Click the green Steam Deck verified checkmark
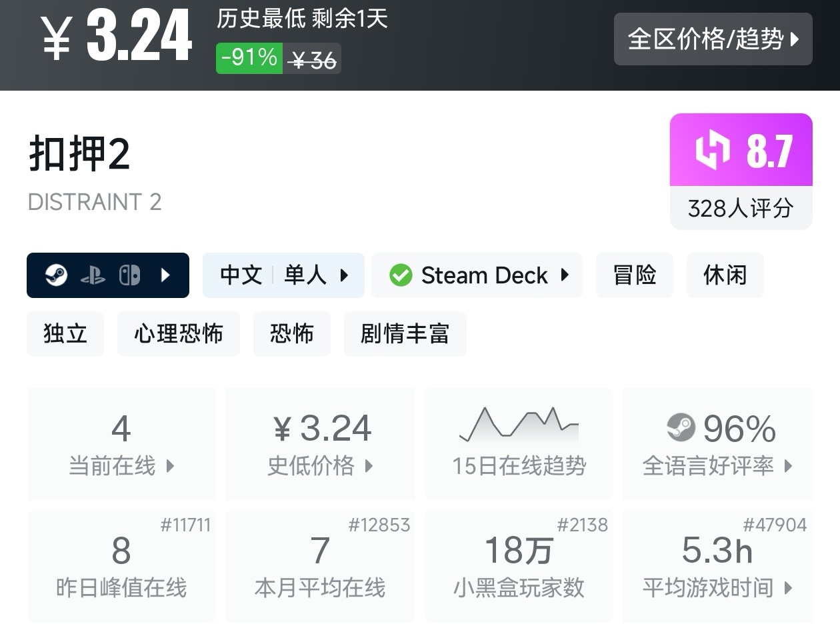This screenshot has height=636, width=840. (x=401, y=275)
